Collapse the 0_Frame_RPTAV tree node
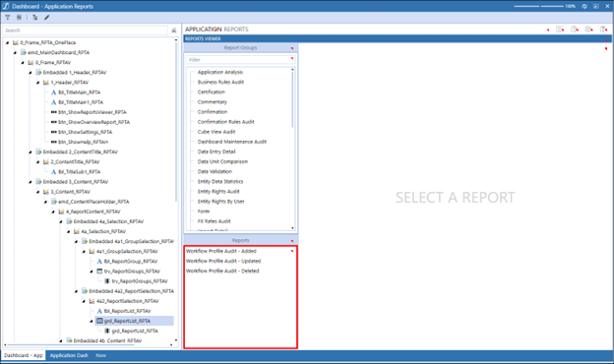Viewport: 614px width, 364px height. (23, 63)
